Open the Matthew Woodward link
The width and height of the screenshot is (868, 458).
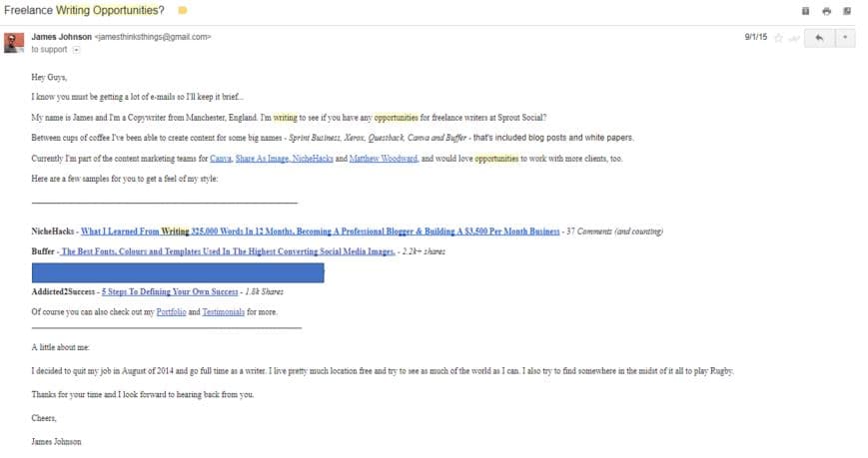pos(384,159)
